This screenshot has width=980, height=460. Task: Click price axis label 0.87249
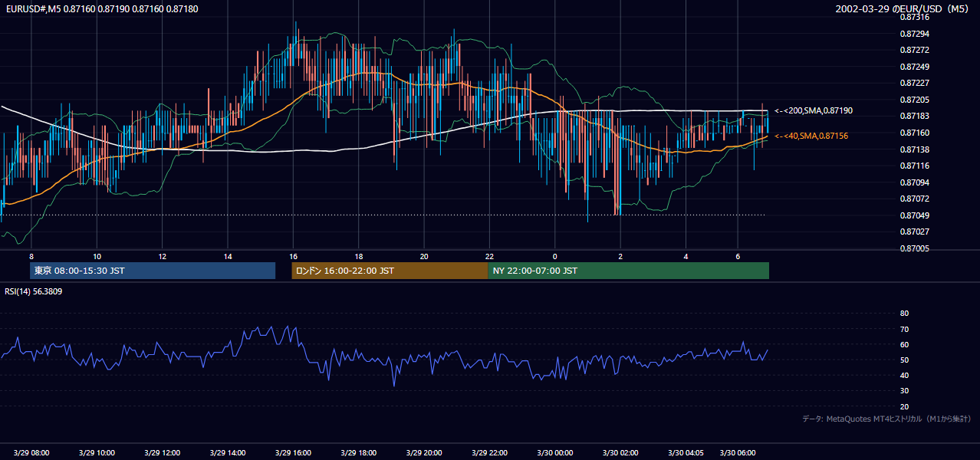[914, 67]
